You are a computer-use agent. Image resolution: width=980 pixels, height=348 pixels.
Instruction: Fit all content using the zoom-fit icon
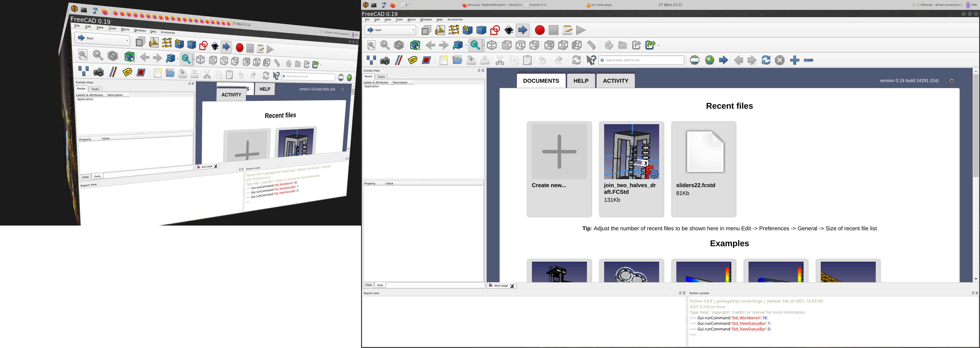(371, 45)
